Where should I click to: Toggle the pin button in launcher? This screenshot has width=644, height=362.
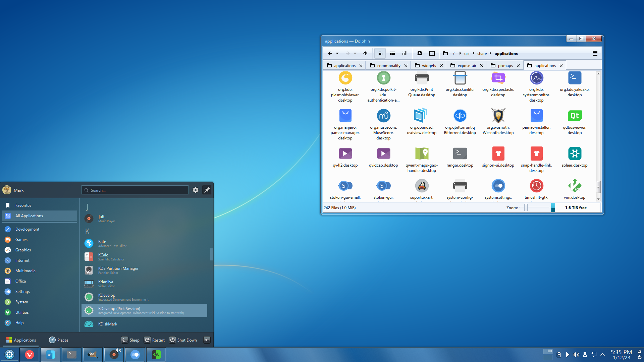click(x=207, y=190)
